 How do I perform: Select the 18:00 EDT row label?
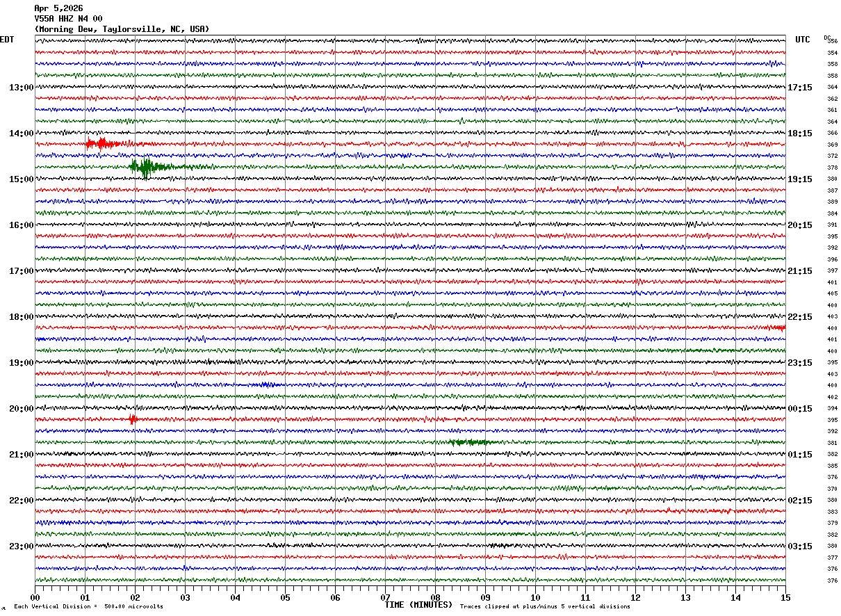point(21,317)
